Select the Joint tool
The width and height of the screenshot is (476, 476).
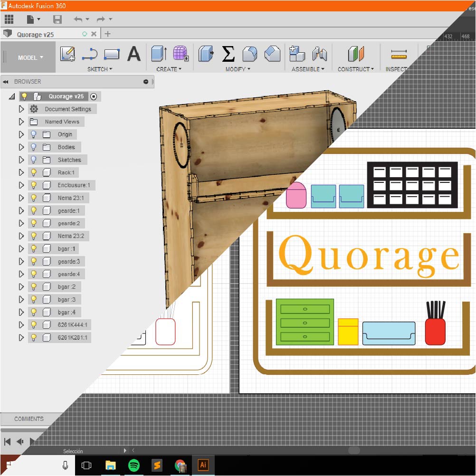319,54
